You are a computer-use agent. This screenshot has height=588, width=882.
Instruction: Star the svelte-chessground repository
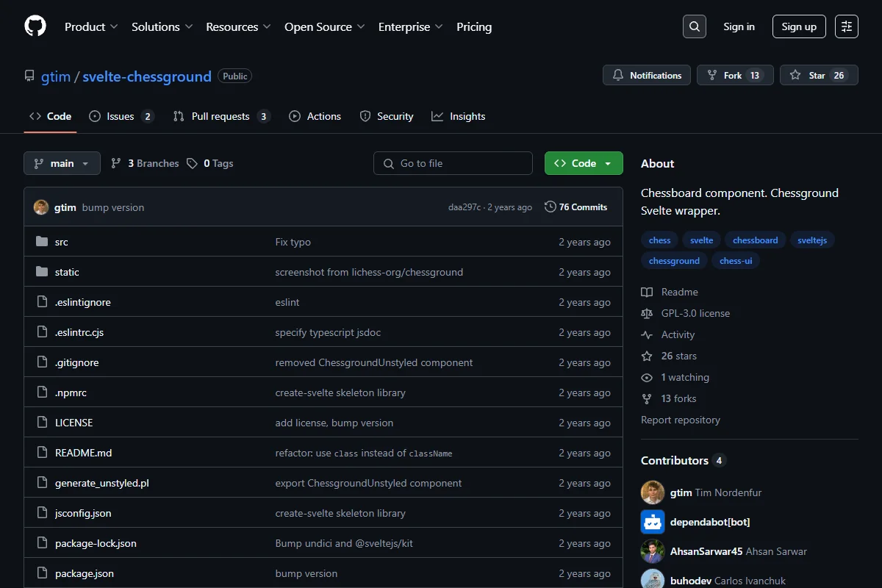coord(819,75)
